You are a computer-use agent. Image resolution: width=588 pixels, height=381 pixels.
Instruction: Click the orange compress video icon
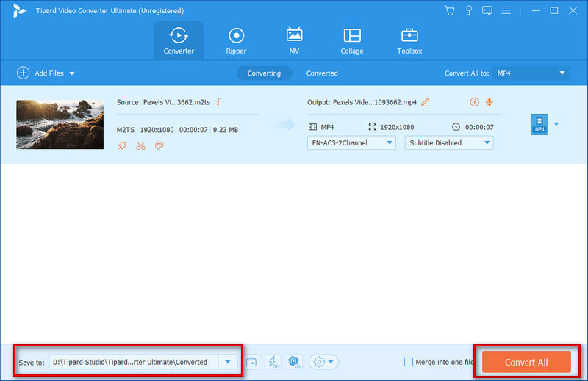pos(490,101)
